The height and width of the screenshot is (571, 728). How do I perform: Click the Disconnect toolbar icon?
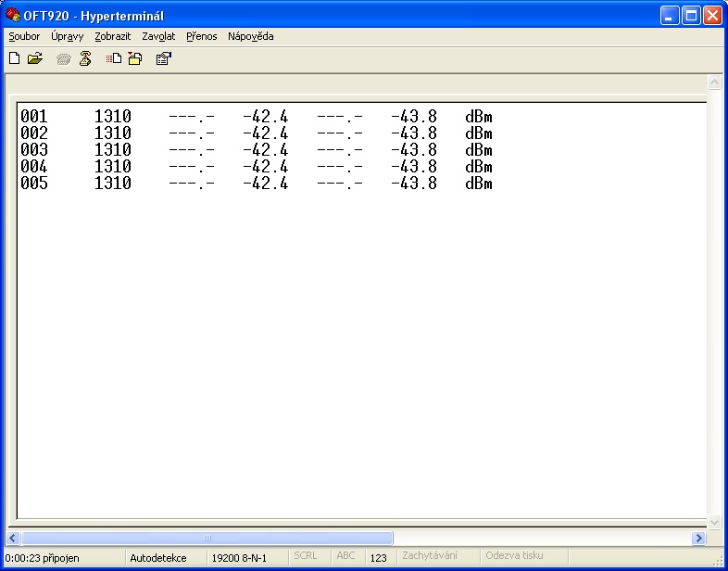tap(85, 58)
